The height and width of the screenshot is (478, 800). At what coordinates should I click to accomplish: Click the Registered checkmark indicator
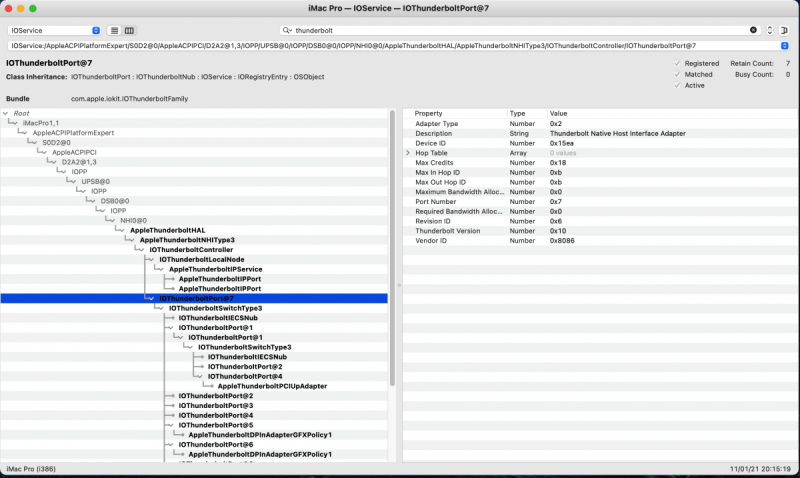coord(677,63)
